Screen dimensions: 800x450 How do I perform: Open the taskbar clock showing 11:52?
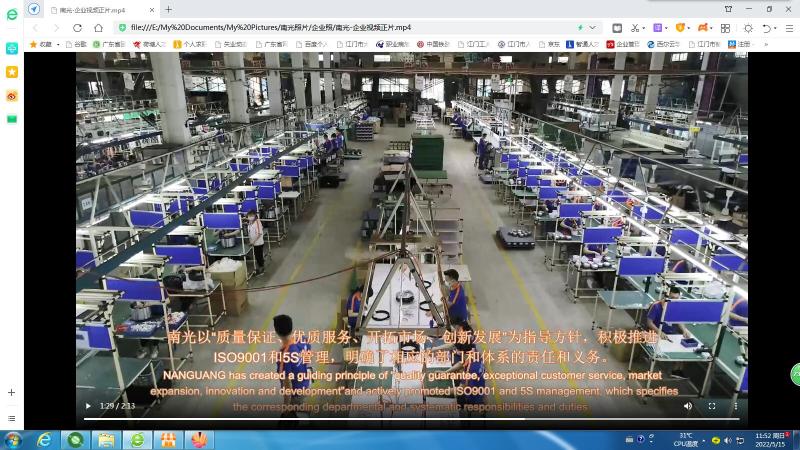click(x=771, y=440)
